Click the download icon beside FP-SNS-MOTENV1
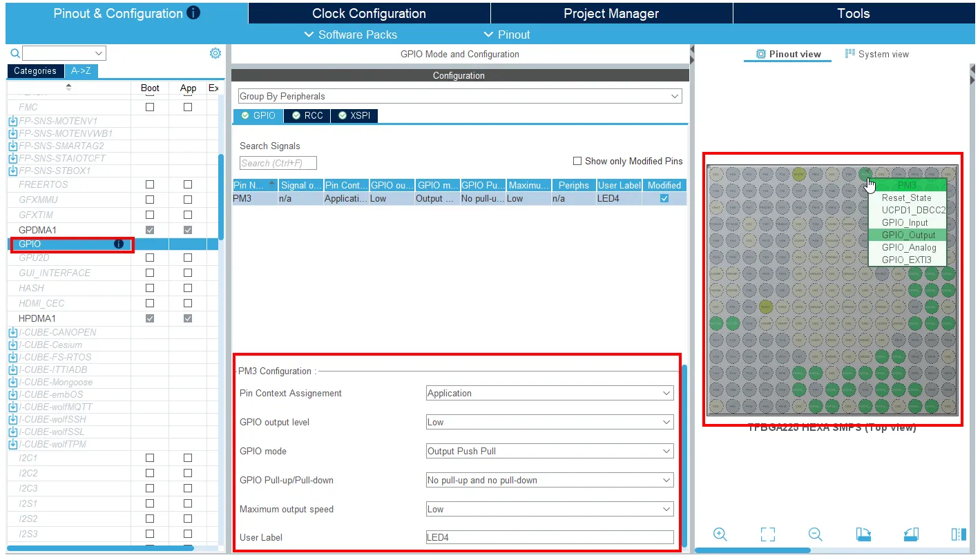The height and width of the screenshot is (560, 980). (x=13, y=121)
